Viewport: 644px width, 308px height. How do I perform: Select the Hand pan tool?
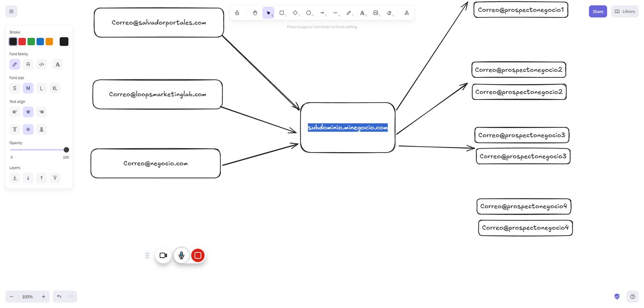(255, 13)
